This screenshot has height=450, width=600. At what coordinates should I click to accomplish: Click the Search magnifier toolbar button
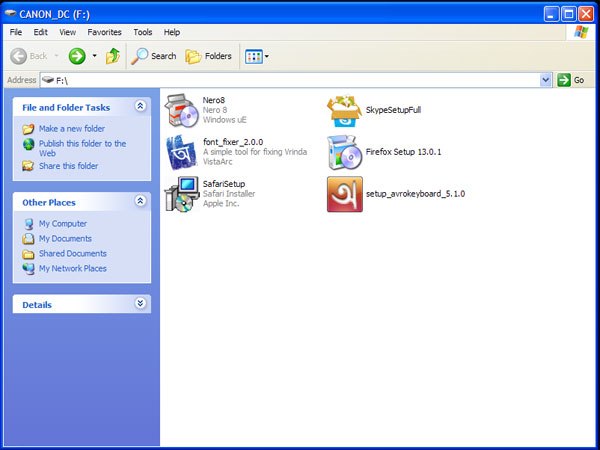tap(153, 56)
